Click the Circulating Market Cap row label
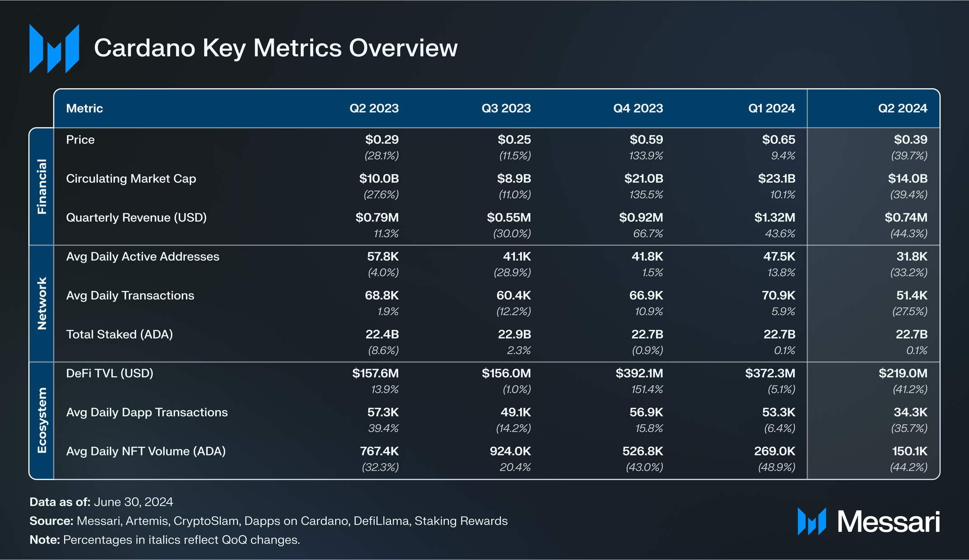Screen dimensions: 969x560 click(x=131, y=179)
